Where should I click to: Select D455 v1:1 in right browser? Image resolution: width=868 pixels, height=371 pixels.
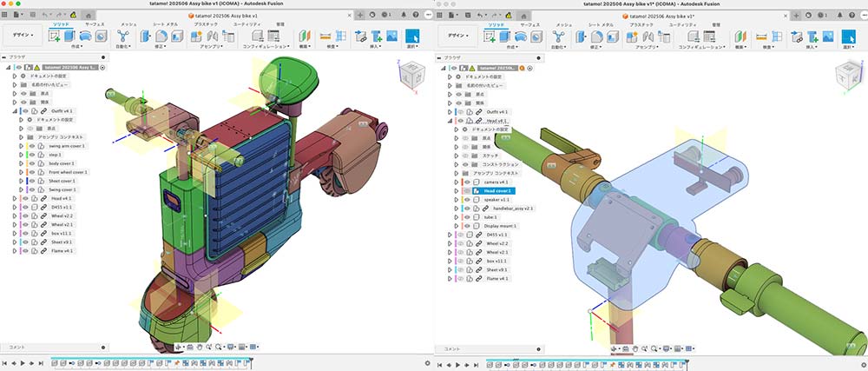[x=498, y=235]
